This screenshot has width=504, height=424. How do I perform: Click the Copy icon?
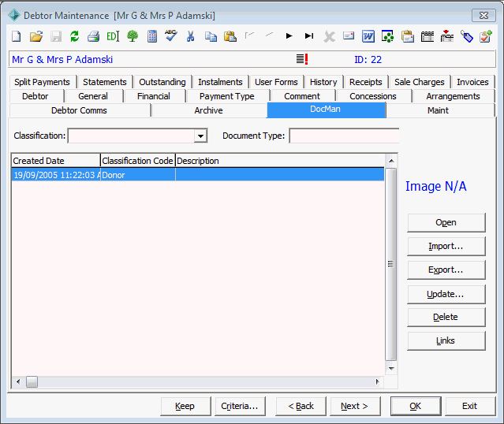click(211, 36)
